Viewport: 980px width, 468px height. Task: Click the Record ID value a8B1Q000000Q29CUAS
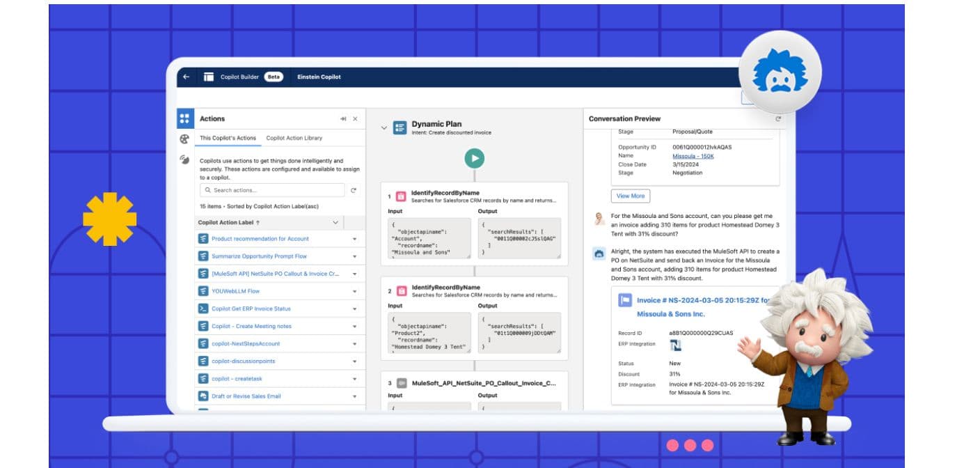point(701,334)
